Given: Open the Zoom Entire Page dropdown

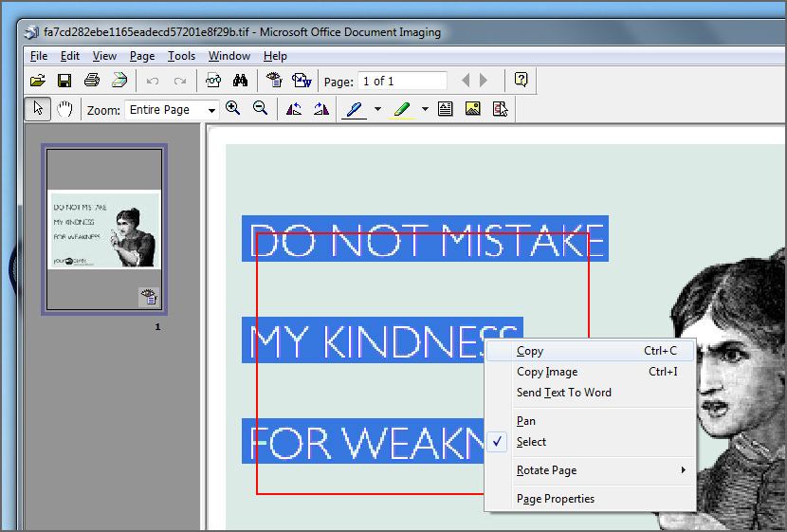Looking at the screenshot, I should point(173,109).
